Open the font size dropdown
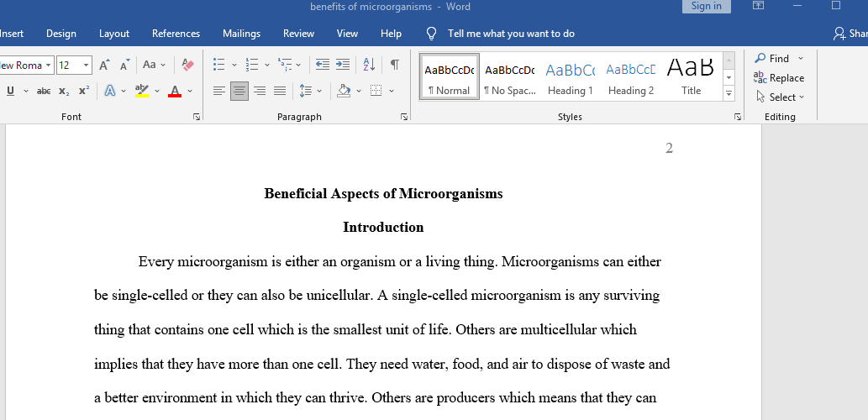Viewport: 868px width, 420px height. (x=86, y=66)
